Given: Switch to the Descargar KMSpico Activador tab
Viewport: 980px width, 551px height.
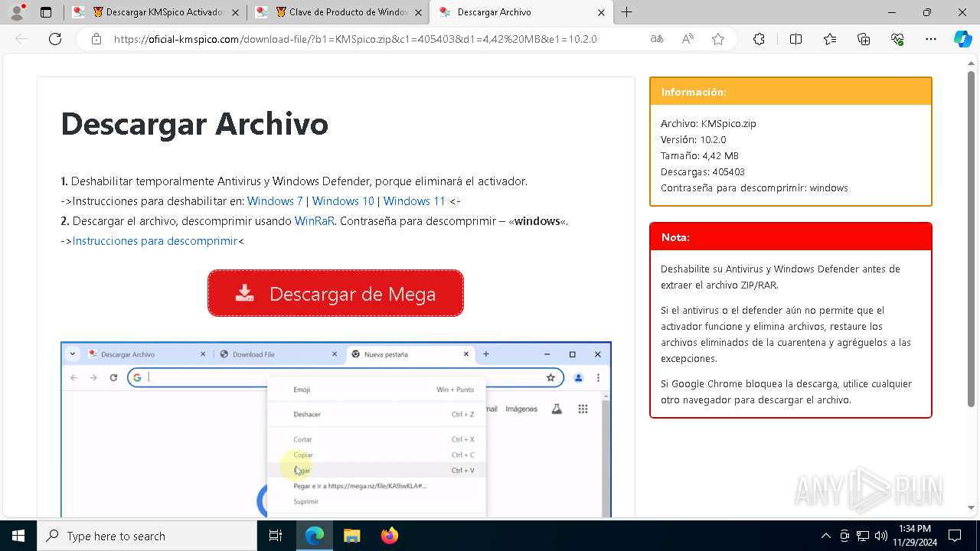Looking at the screenshot, I should click(x=155, y=12).
